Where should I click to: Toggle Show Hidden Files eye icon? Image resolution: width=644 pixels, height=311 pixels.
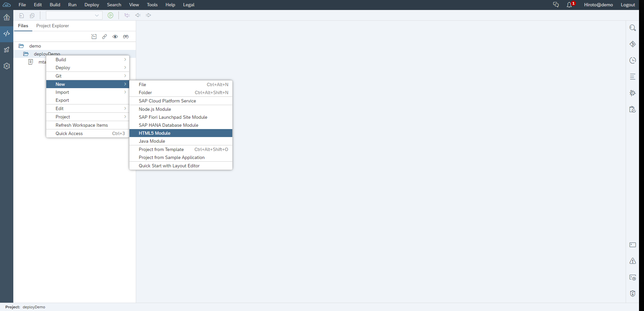115,37
